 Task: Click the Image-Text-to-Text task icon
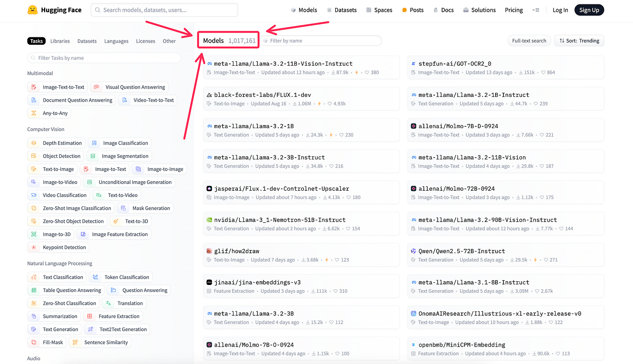coord(34,87)
